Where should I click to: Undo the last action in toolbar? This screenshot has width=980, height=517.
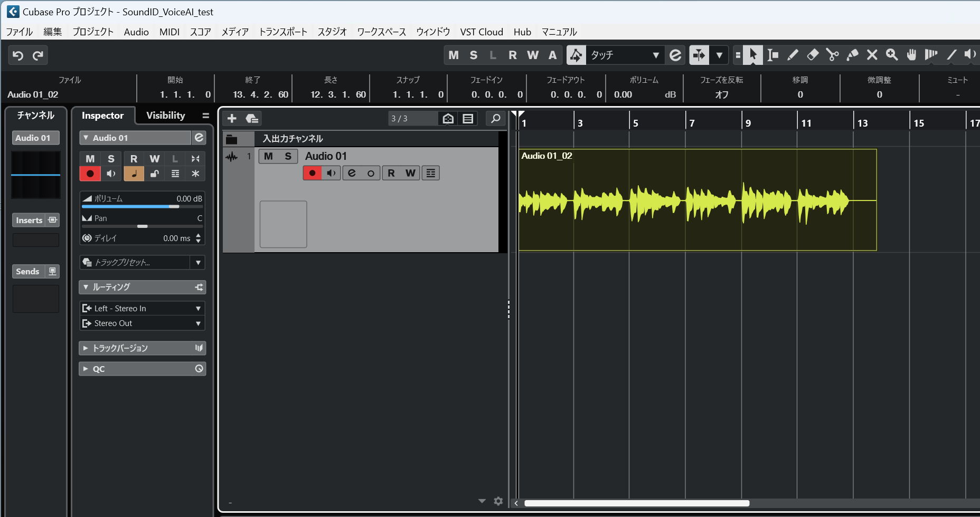[18, 55]
